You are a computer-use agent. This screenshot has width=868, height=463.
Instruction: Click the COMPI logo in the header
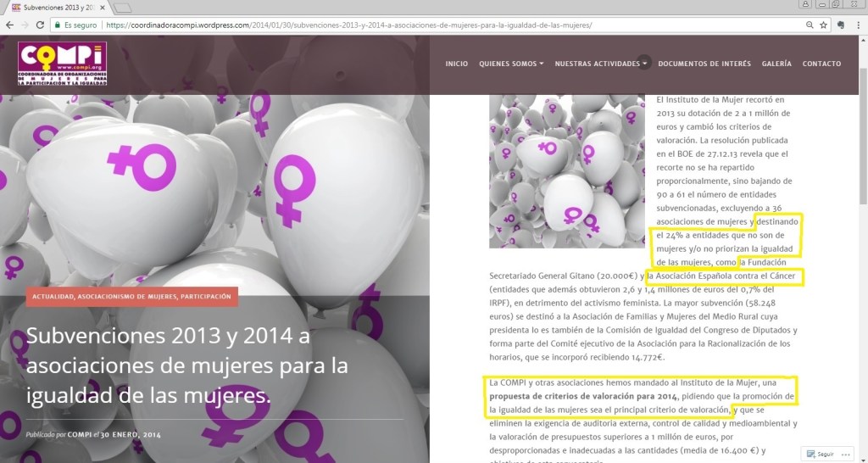pyautogui.click(x=63, y=64)
